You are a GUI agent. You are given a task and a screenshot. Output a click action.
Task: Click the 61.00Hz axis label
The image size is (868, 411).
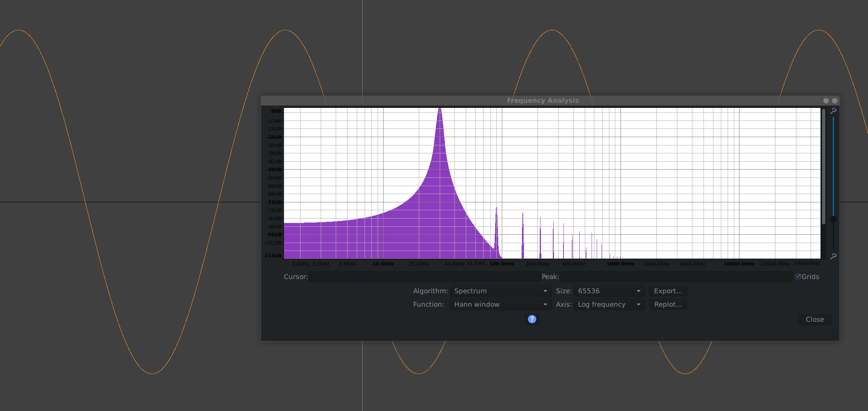(x=476, y=263)
